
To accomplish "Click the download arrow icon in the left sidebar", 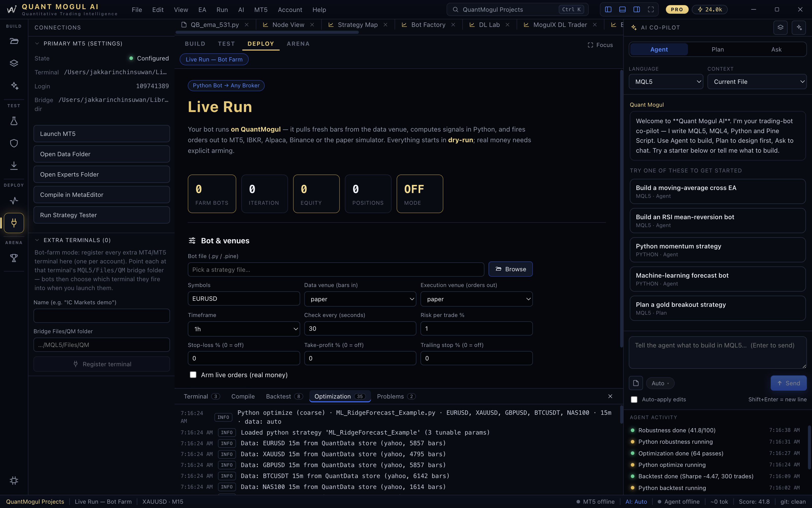I will coord(14,165).
